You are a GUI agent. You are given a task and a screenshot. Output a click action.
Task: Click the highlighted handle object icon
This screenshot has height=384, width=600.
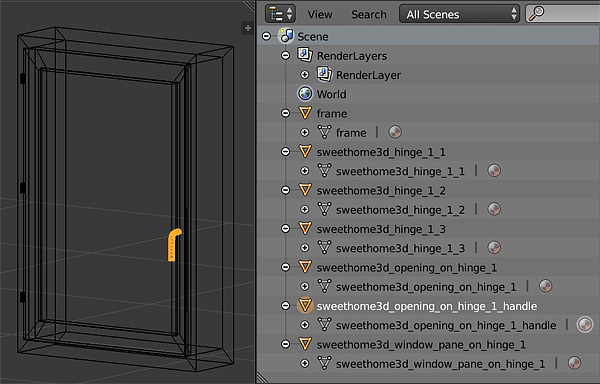305,306
